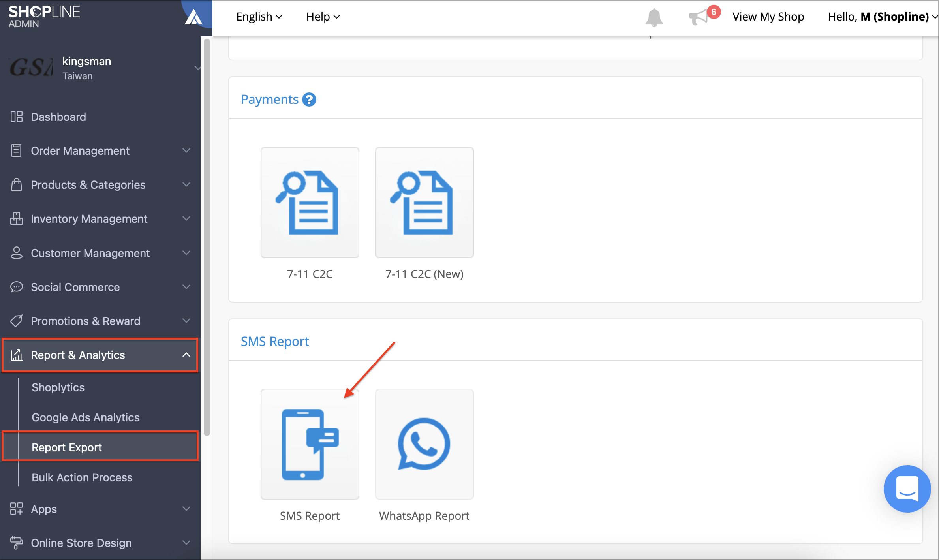This screenshot has height=560, width=939.
Task: Open the Help dropdown menu
Action: click(323, 17)
